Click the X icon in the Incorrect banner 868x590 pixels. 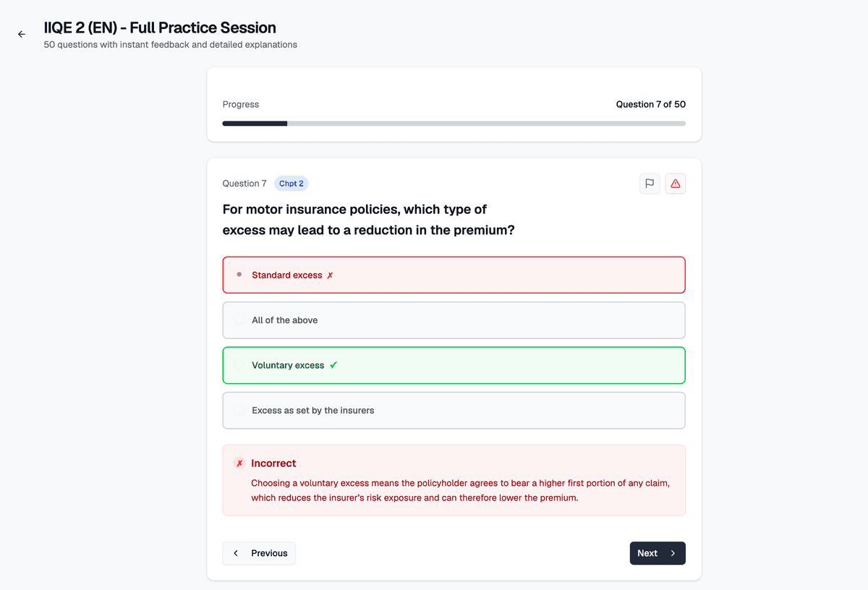tap(239, 463)
